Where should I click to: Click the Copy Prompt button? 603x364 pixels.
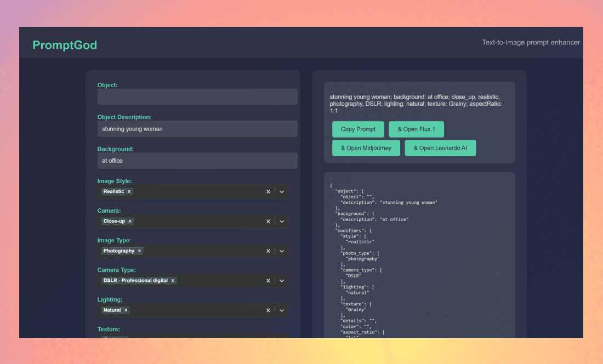tap(358, 129)
